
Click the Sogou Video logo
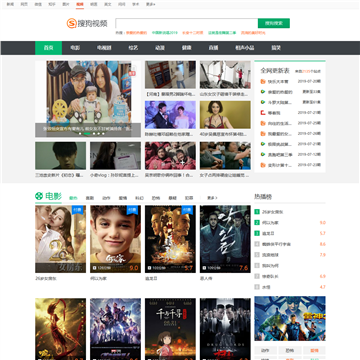(87, 23)
